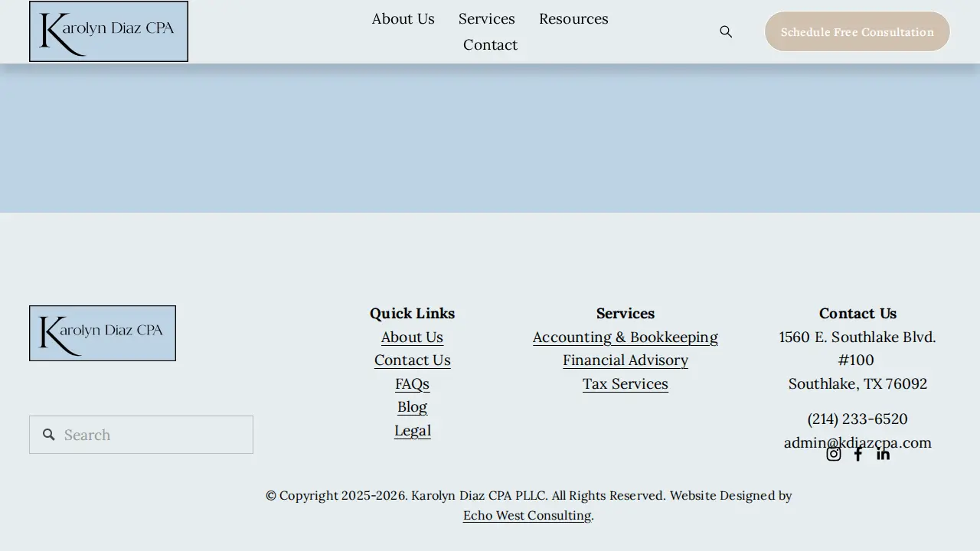Follow the About Us quick link
Image resolution: width=980 pixels, height=551 pixels.
click(x=412, y=337)
